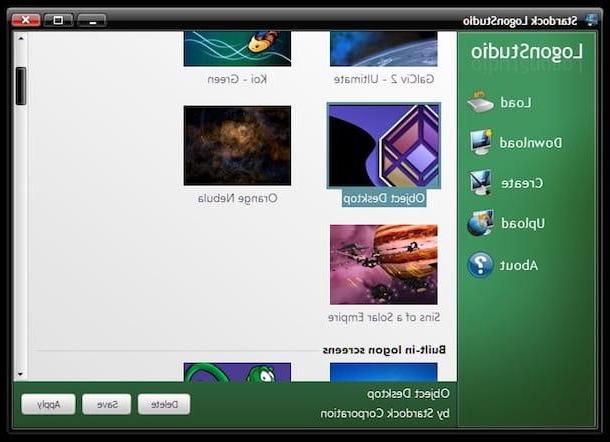Viewport: 610px width, 442px height.
Task: Click the Orange Nebula label
Action: pyautogui.click(x=237, y=198)
